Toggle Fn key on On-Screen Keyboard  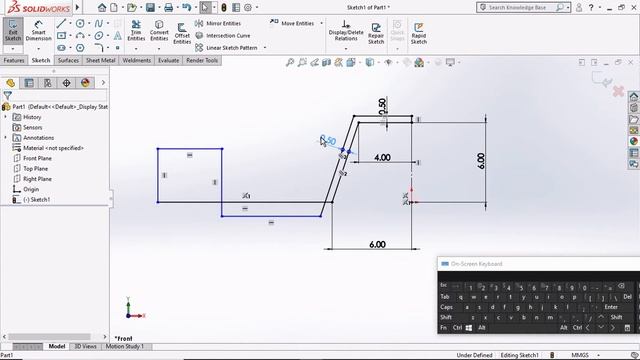pyautogui.click(x=443, y=327)
